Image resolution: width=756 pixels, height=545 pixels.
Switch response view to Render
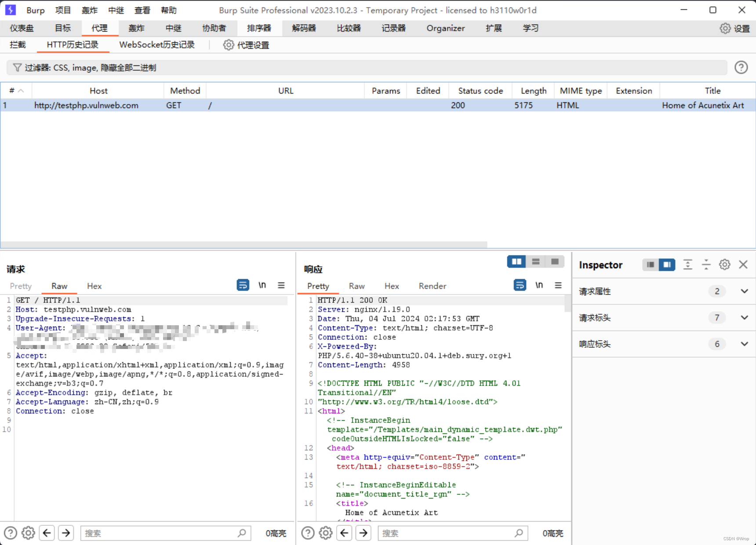click(x=433, y=286)
